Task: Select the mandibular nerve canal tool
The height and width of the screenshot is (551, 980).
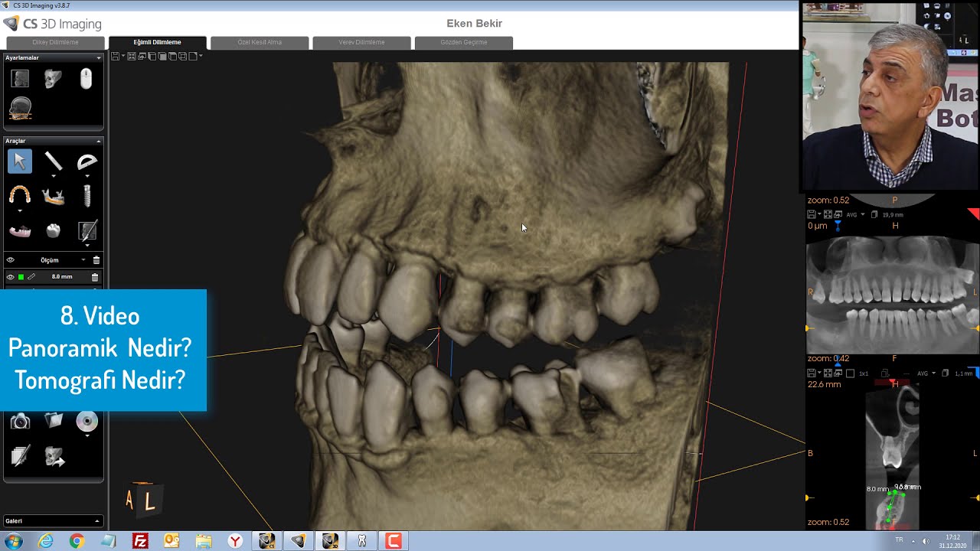Action: click(x=53, y=197)
